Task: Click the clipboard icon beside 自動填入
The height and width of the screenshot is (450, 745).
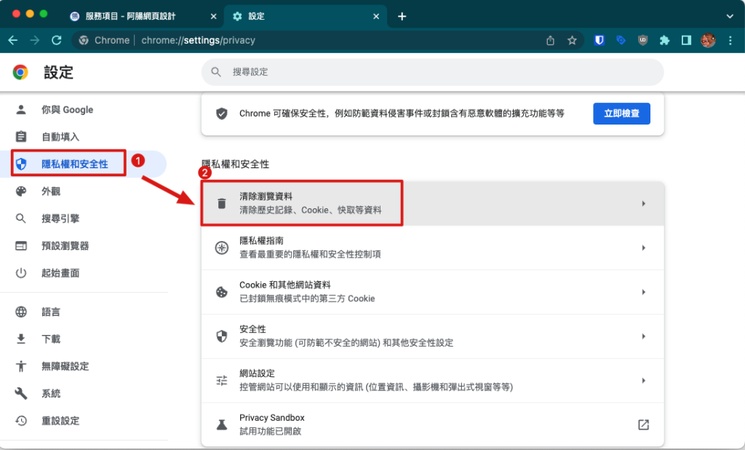Action: (x=21, y=137)
